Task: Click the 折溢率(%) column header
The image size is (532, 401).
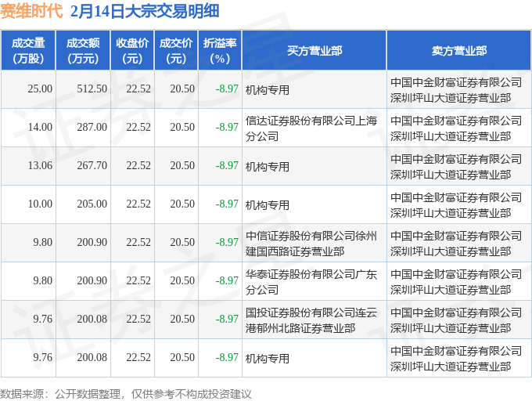Action: point(220,51)
